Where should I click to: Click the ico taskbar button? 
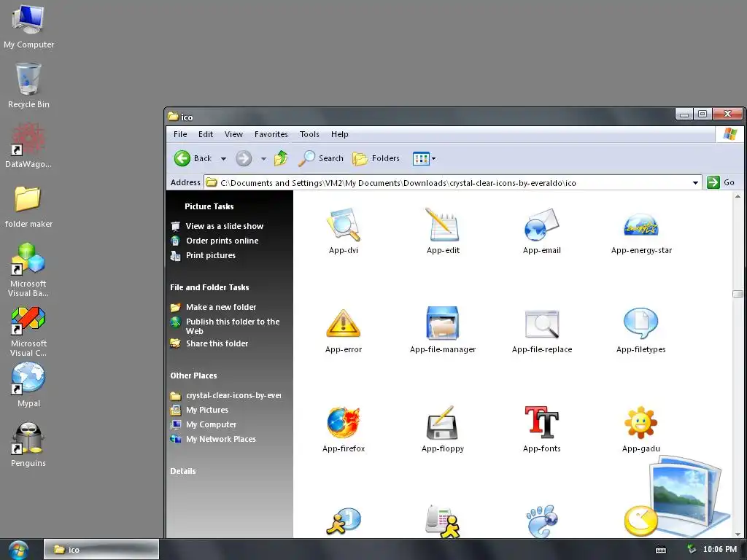click(x=101, y=550)
